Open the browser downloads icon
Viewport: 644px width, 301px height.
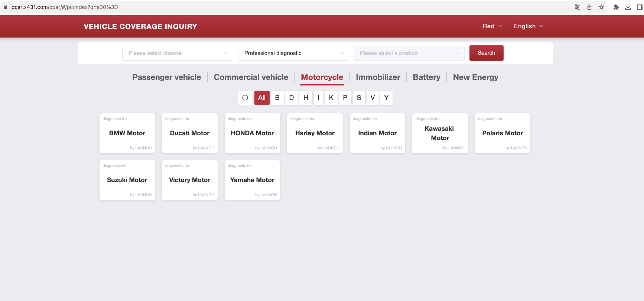pos(628,7)
